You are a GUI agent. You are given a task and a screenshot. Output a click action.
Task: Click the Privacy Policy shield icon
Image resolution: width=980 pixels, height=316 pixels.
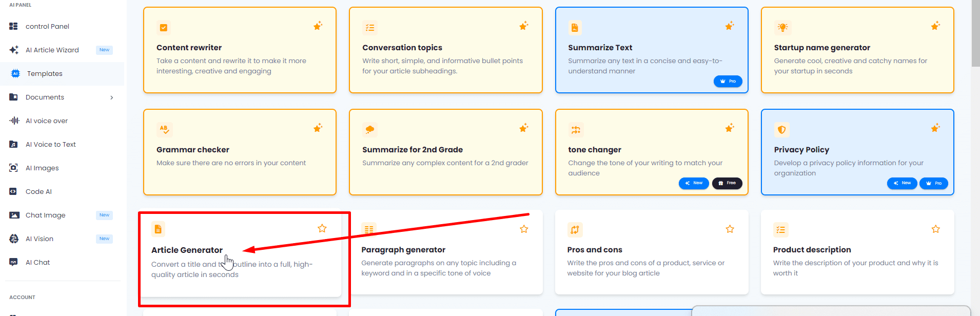[x=781, y=130]
